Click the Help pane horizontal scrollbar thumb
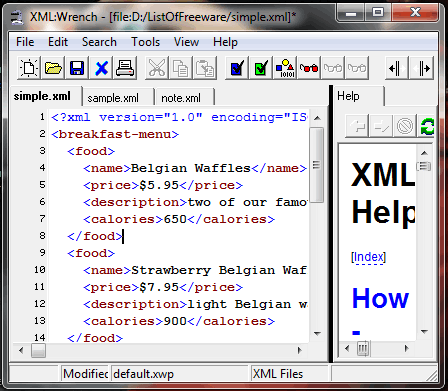This screenshot has width=448, height=391. [363, 349]
